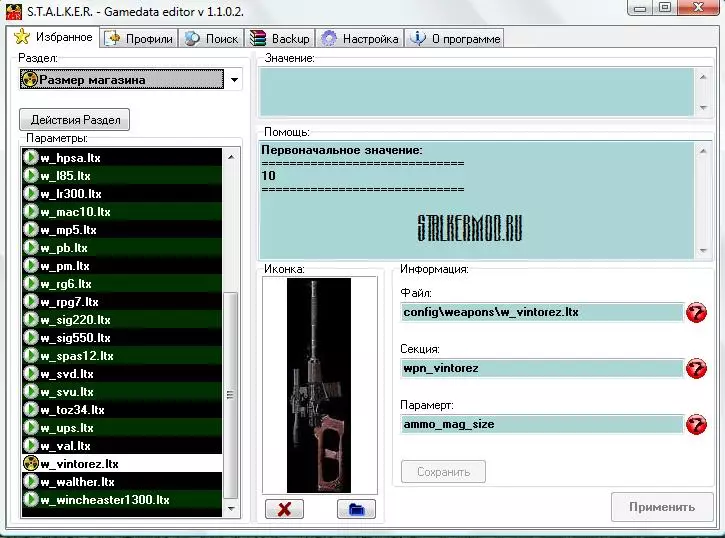Click radiation icon beside w_vintorez.ltx

tap(31, 463)
